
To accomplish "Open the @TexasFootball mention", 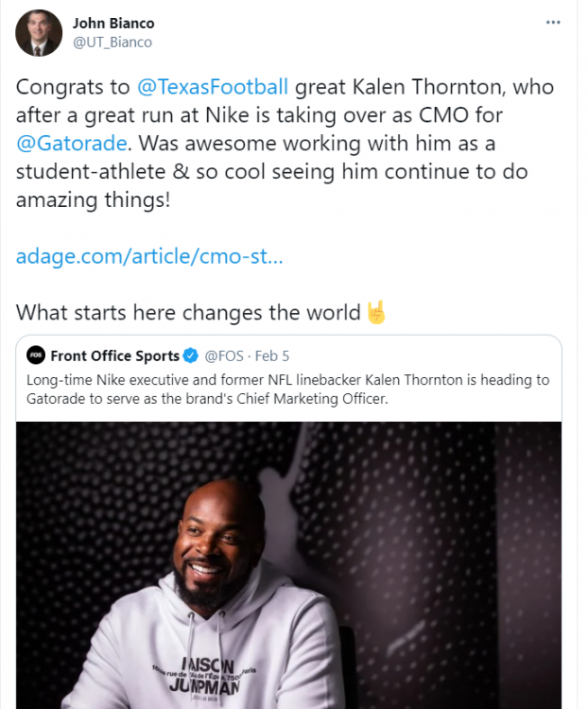I will (213, 88).
